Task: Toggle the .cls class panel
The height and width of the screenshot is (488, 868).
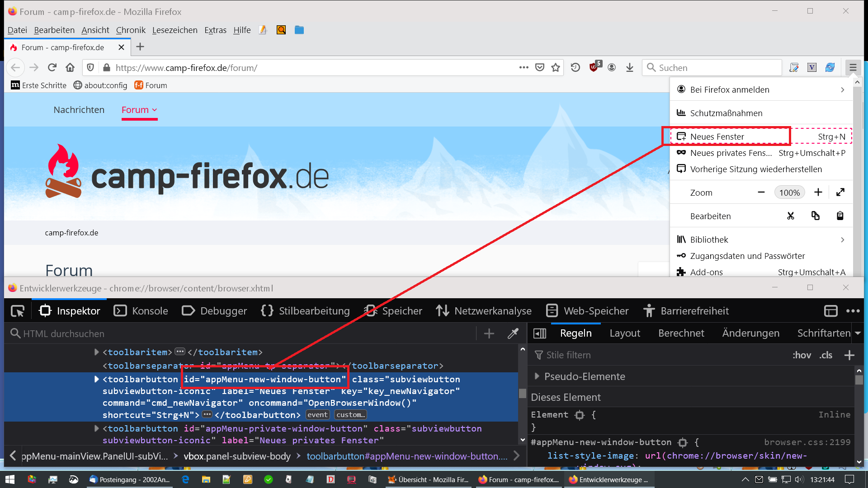Action: pyautogui.click(x=826, y=355)
